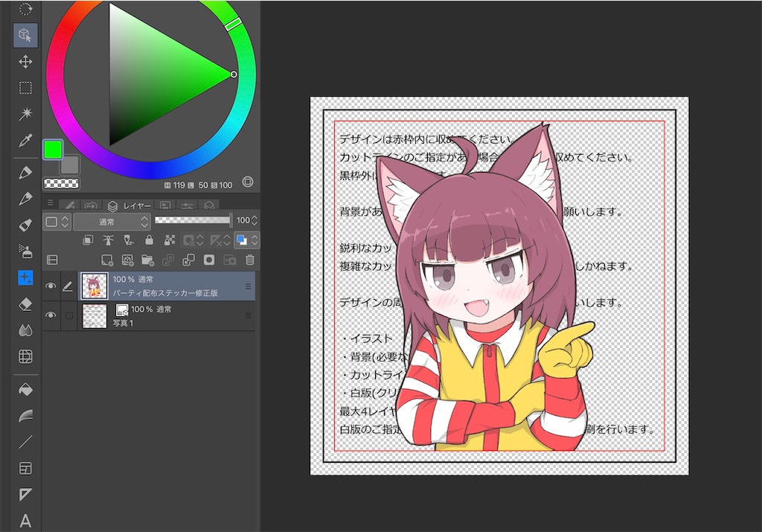Select the Pen tool
The width and height of the screenshot is (762, 532).
(25, 172)
